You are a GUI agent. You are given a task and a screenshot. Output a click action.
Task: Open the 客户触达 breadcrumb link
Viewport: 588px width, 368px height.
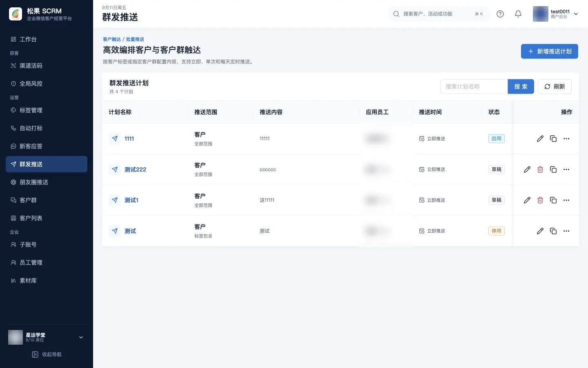111,39
